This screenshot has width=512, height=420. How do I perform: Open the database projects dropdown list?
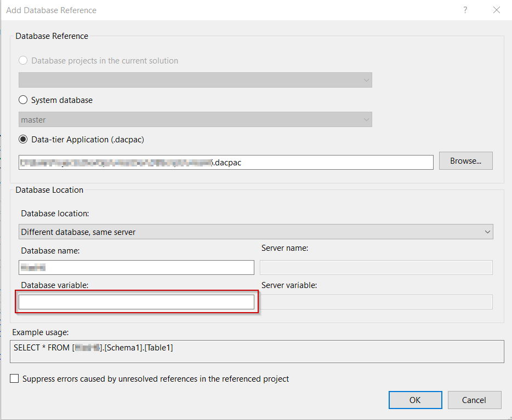(x=195, y=80)
